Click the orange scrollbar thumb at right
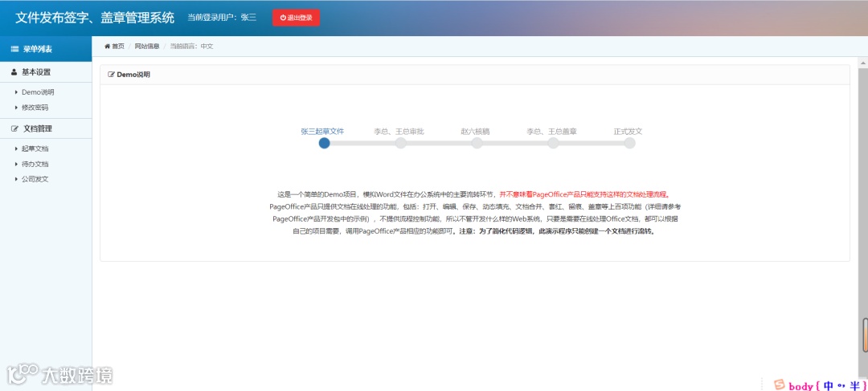 866,335
